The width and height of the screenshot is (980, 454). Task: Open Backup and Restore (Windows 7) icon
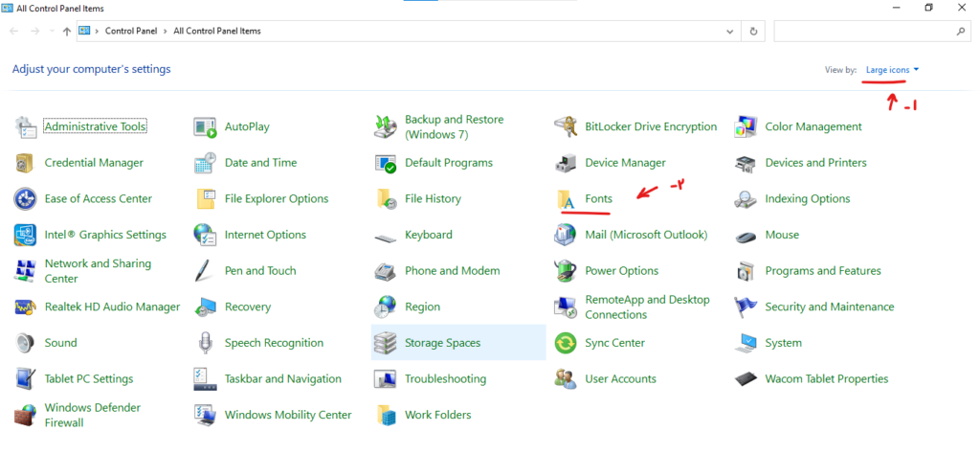point(386,127)
